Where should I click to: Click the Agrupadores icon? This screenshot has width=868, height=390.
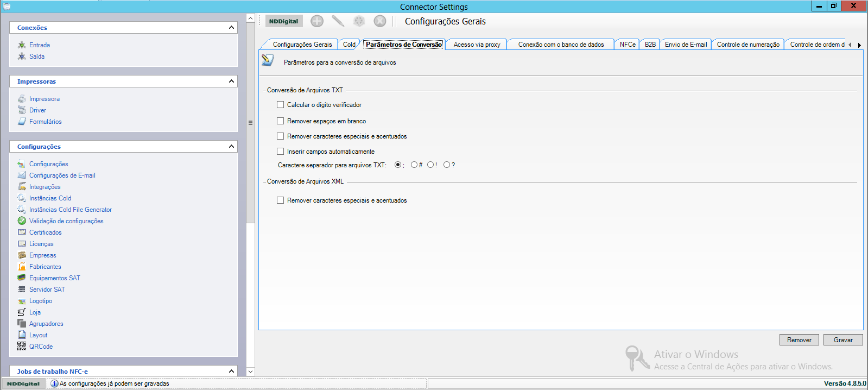tap(22, 324)
